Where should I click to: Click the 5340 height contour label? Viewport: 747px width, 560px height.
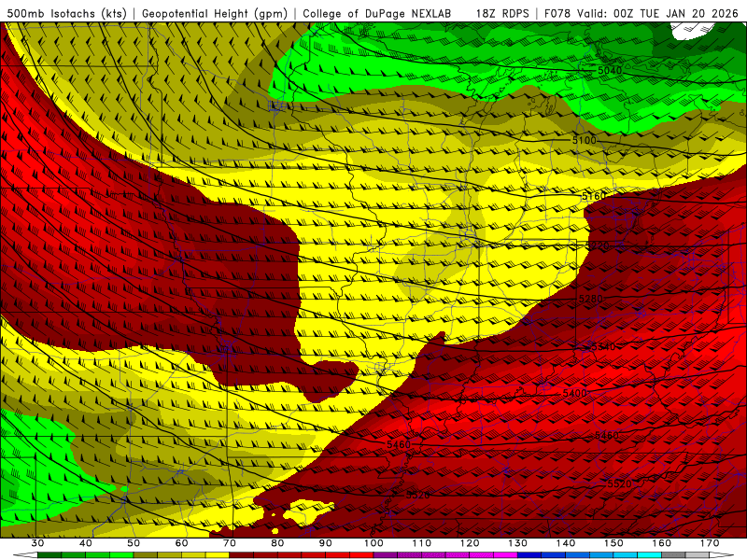click(603, 346)
